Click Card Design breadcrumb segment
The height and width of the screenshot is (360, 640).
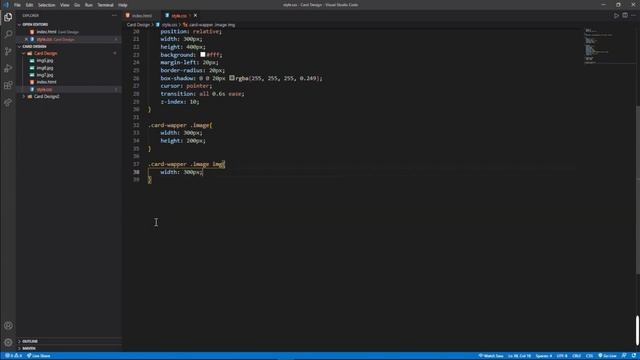[x=138, y=25]
